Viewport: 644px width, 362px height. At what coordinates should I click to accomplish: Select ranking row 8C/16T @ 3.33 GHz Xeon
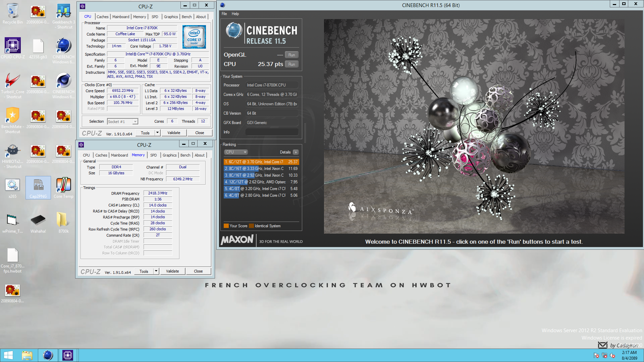click(261, 169)
